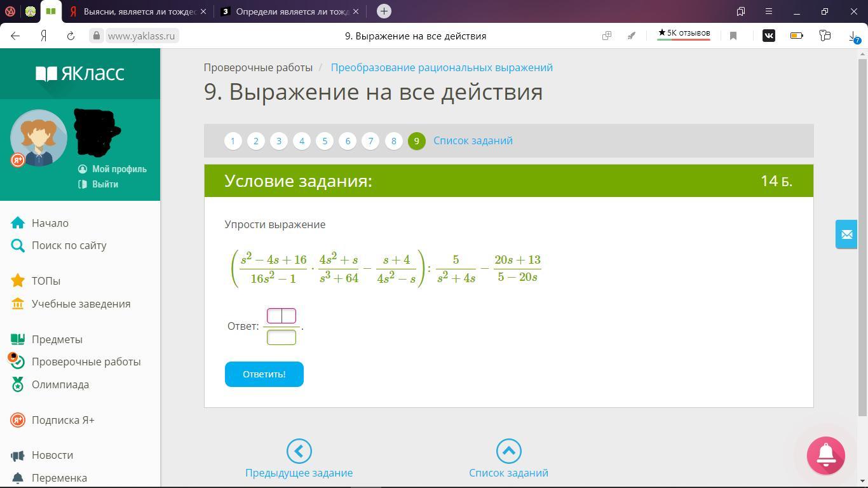Open Предметы in the sidebar
This screenshot has width=868, height=488.
57,339
